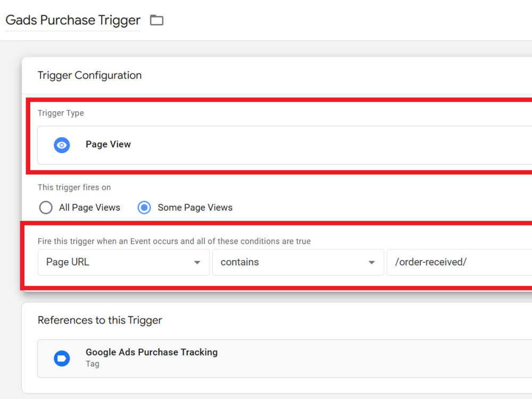Click the Trigger Configuration heading
This screenshot has width=532, height=399.
pyautogui.click(x=89, y=76)
